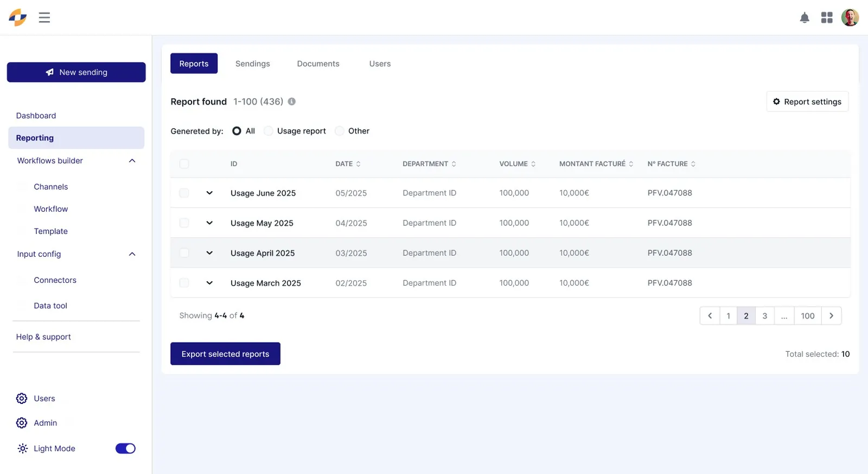Switch to the Reports tab
The height and width of the screenshot is (474, 868).
[194, 64]
